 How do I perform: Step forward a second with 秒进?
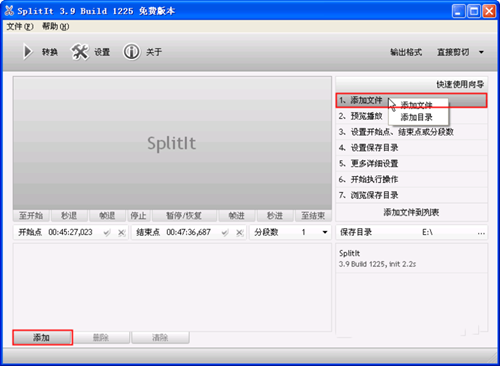coord(275,216)
